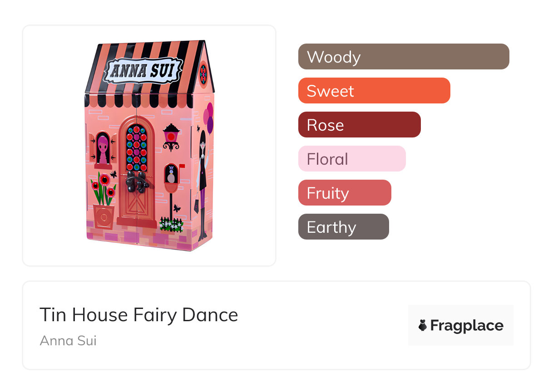Select the orange Sweet accord bar
This screenshot has height=392, width=553.
coord(374,91)
